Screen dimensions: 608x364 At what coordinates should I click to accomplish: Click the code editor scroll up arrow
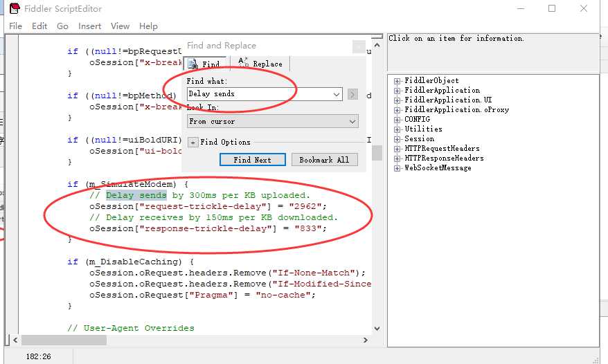(377, 46)
